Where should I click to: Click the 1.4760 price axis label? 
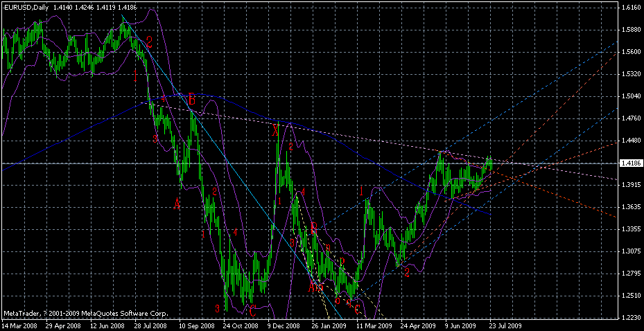click(x=632, y=118)
